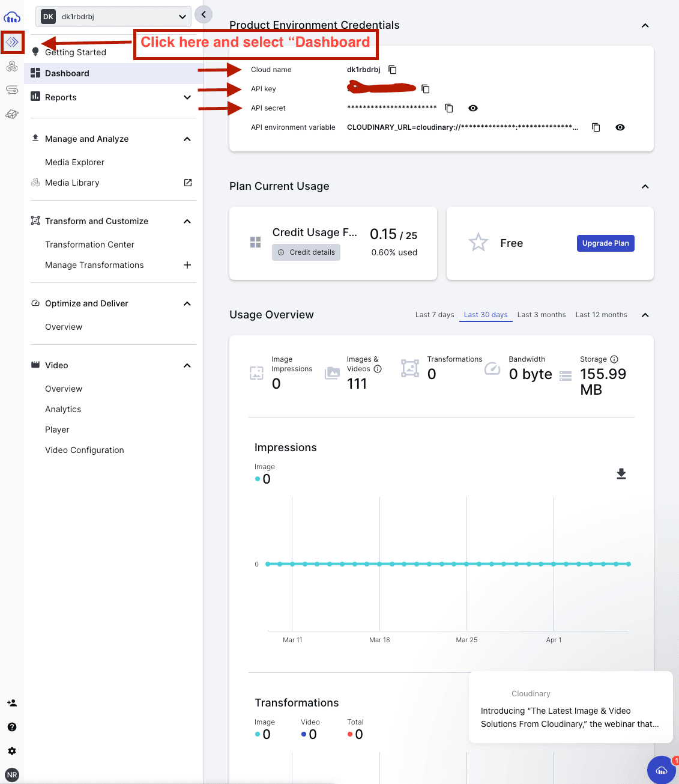Screen dimensions: 679x784
Task: Collapse the Product Environment Credentials section
Action: tap(645, 25)
